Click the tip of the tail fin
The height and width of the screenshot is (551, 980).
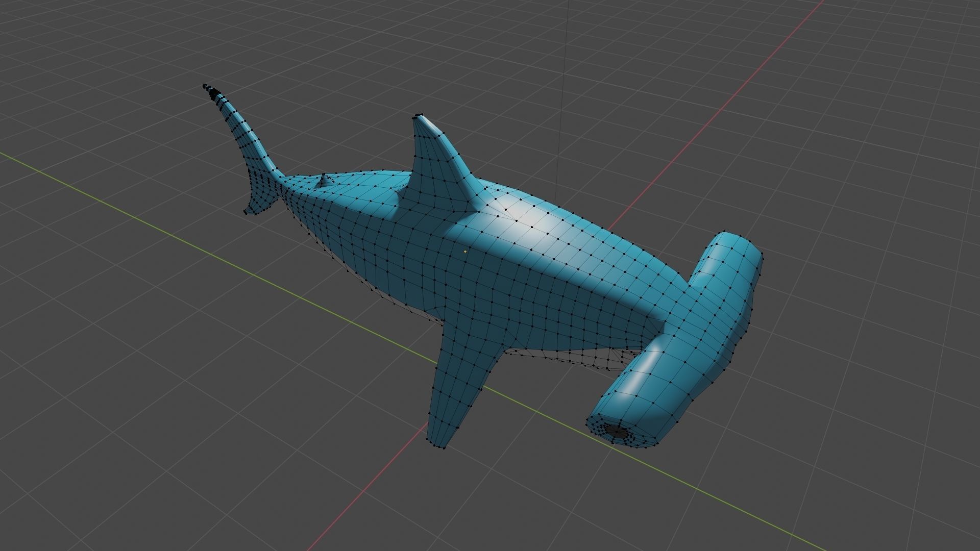[207, 87]
